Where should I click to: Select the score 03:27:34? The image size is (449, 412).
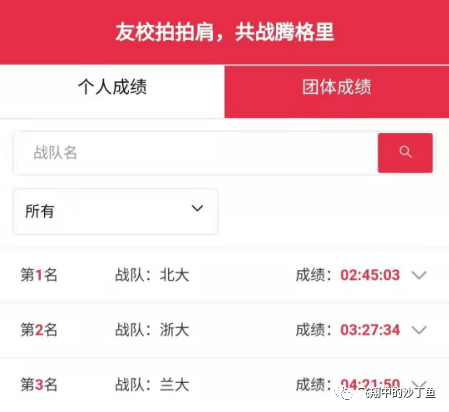coord(370,330)
